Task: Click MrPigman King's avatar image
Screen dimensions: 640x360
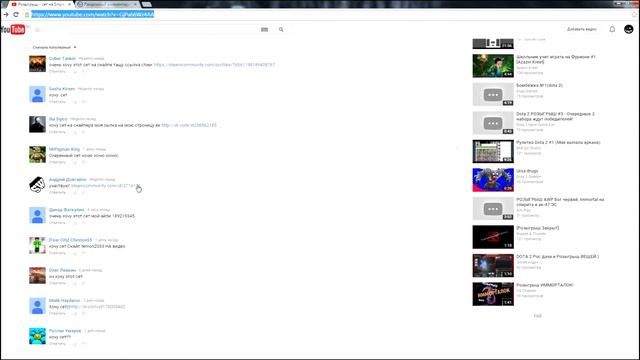Action: [37, 155]
